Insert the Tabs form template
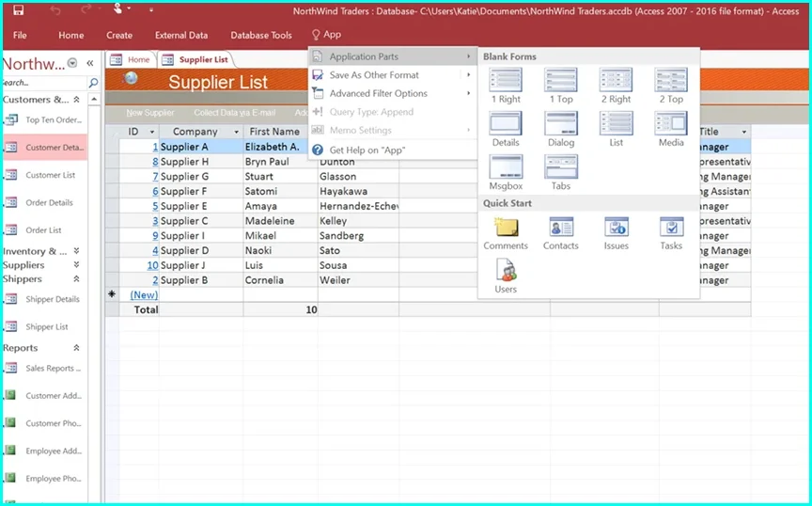The width and height of the screenshot is (812, 506). click(561, 167)
